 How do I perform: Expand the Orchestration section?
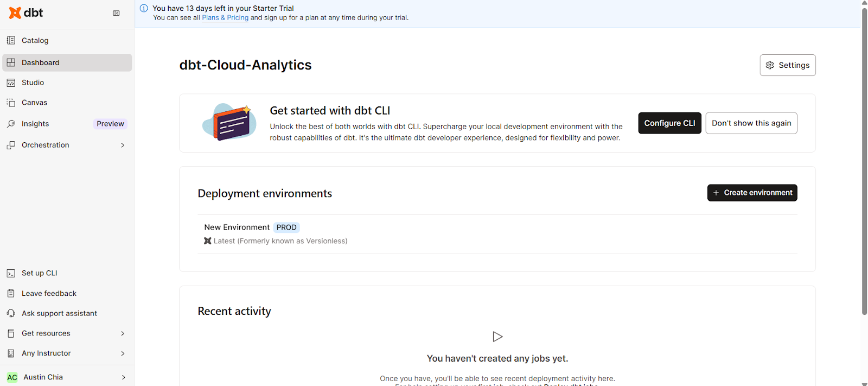click(x=45, y=145)
